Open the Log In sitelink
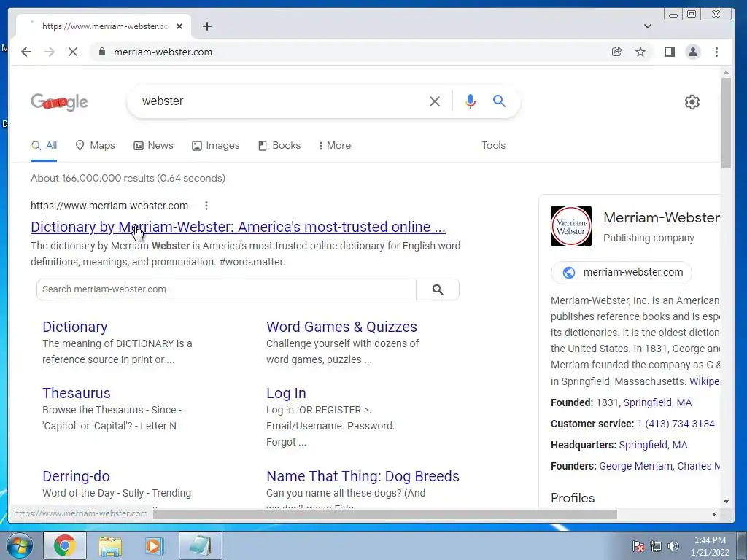Image resolution: width=747 pixels, height=560 pixels. pyautogui.click(x=286, y=393)
